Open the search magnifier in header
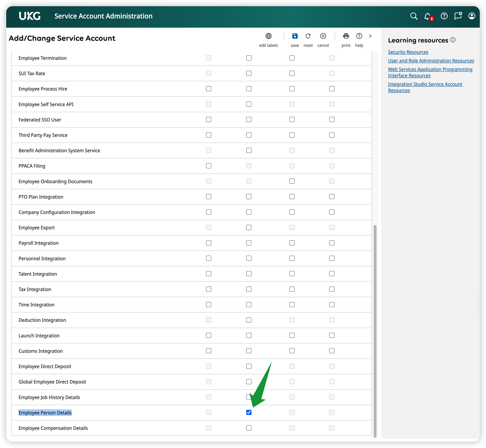Screen dimensions: 486x448 414,16
